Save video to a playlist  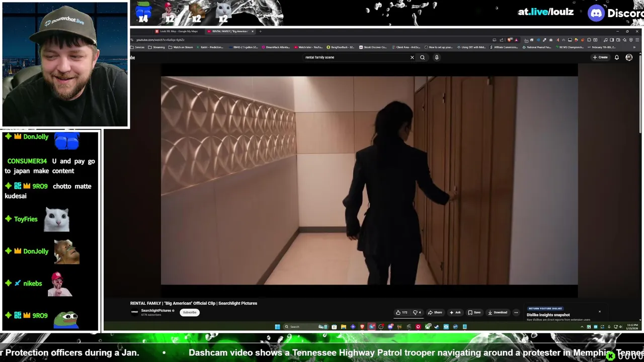(474, 312)
